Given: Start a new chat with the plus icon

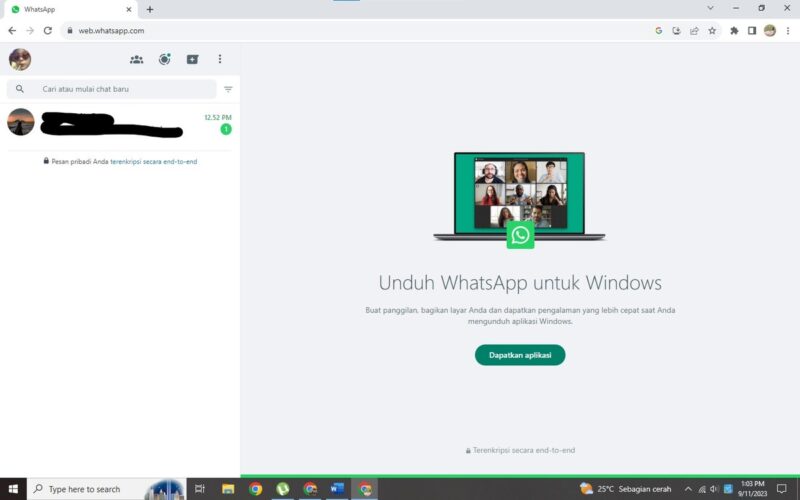Looking at the screenshot, I should click(192, 59).
